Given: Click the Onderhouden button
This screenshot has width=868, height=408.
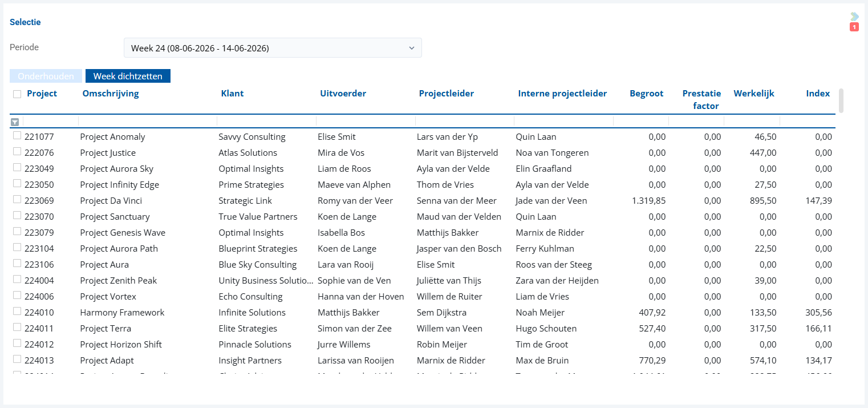Looking at the screenshot, I should pos(46,76).
